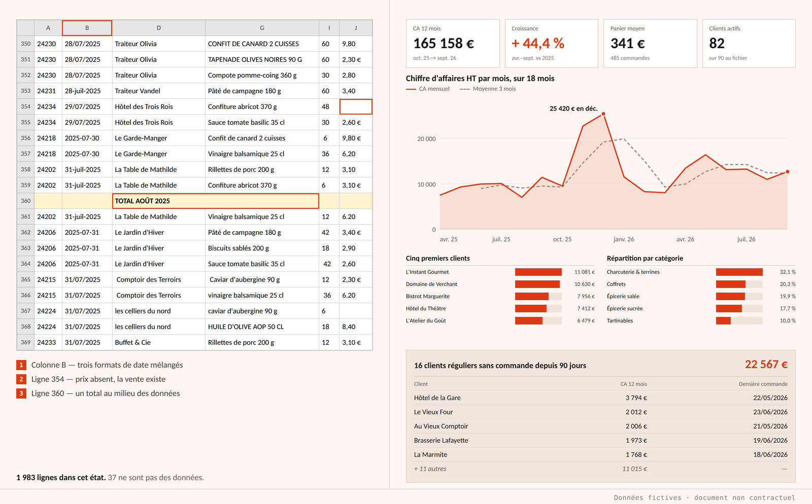Click the December peak marker on chart
812x504 pixels.
pyautogui.click(x=603, y=114)
